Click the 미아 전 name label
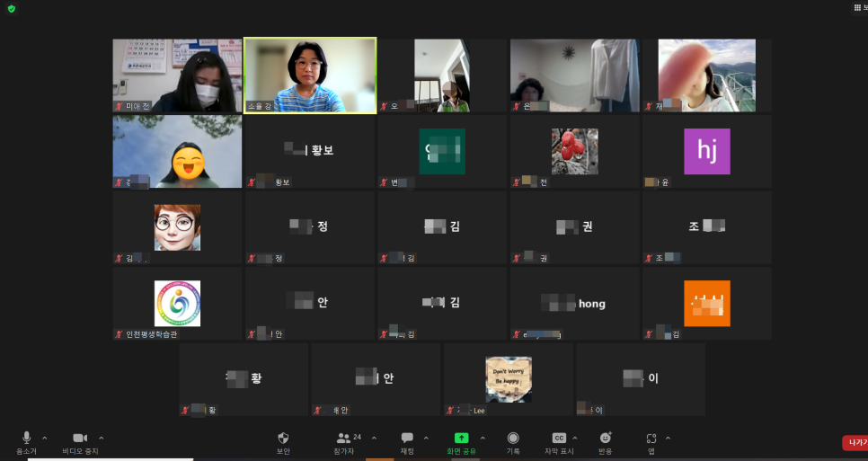Screen dimensions: 868x461 click(x=137, y=106)
